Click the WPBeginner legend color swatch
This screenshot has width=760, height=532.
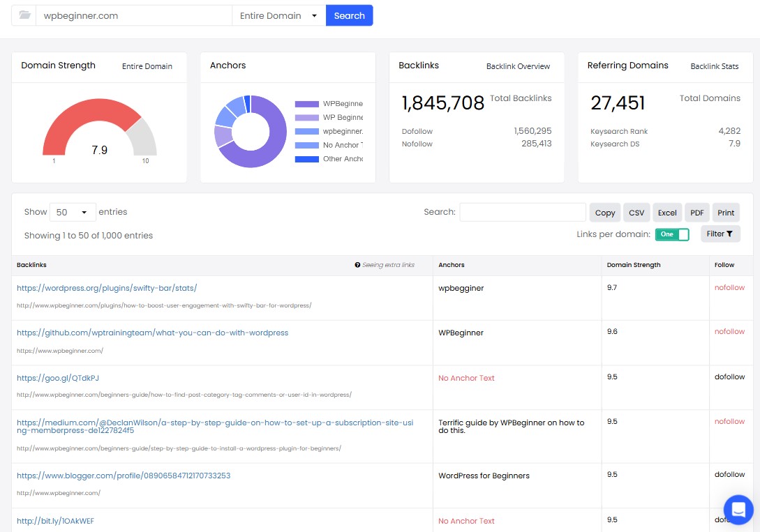pyautogui.click(x=307, y=104)
